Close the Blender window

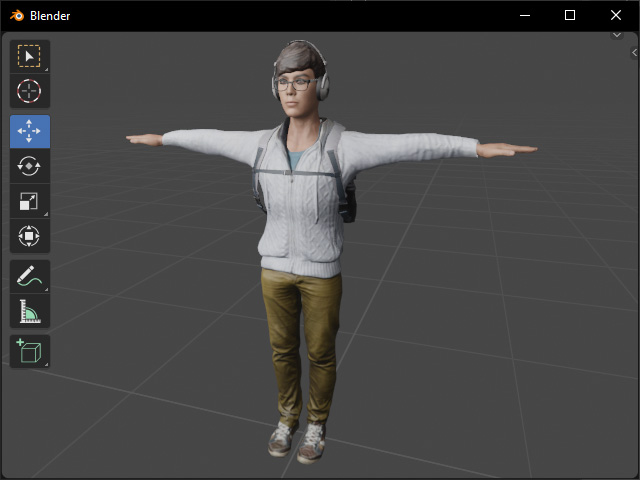616,16
